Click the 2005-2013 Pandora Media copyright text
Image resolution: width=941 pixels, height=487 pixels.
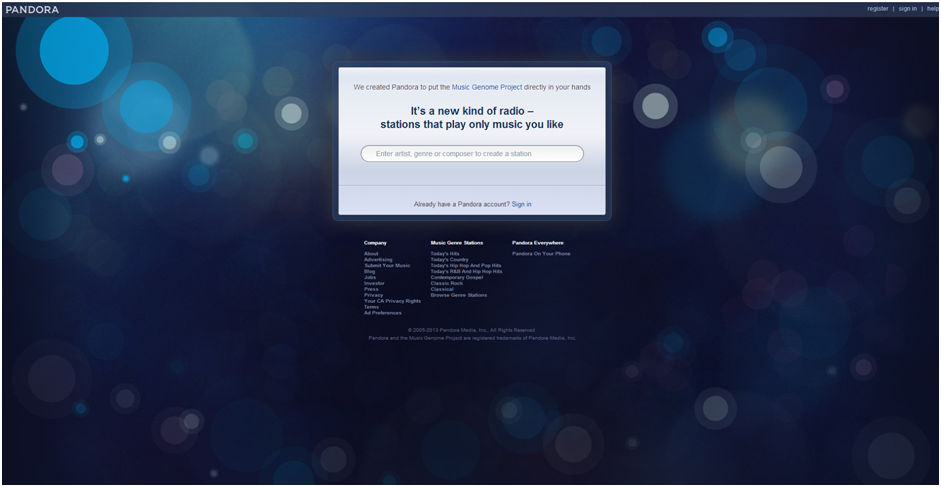point(471,330)
